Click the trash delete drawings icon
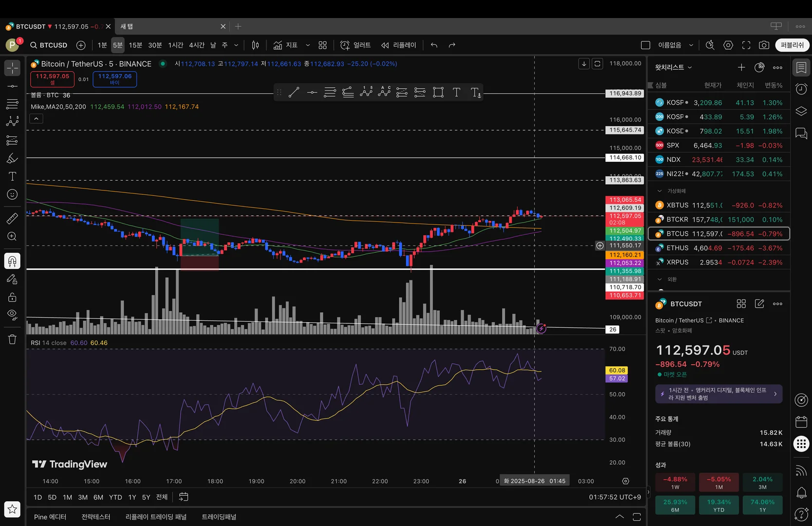This screenshot has height=526, width=812. 12,339
